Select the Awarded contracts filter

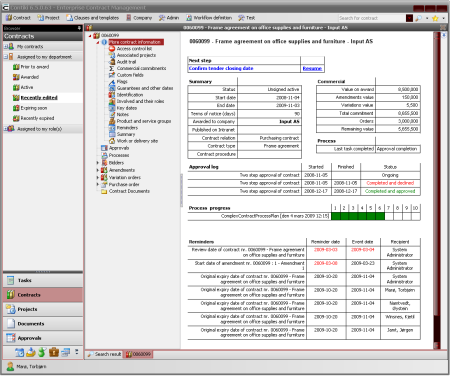(x=30, y=77)
